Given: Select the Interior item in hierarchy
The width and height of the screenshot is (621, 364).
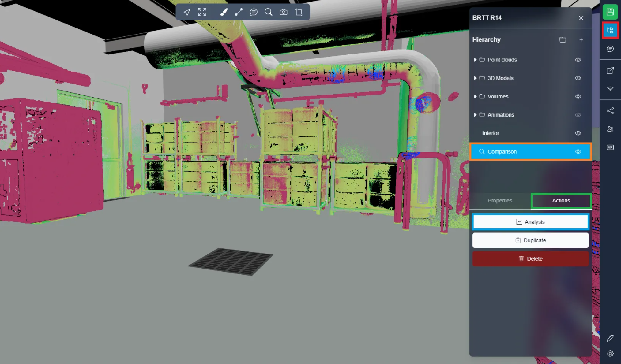Looking at the screenshot, I should (x=491, y=133).
